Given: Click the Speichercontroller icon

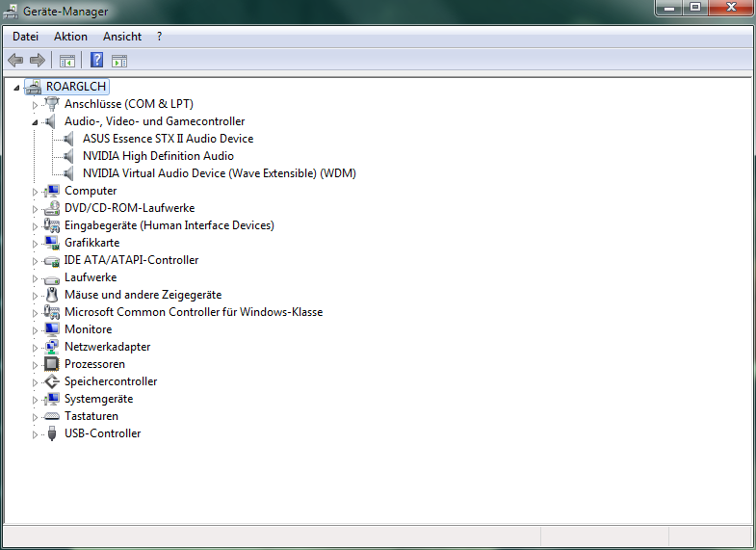Looking at the screenshot, I should [51, 381].
